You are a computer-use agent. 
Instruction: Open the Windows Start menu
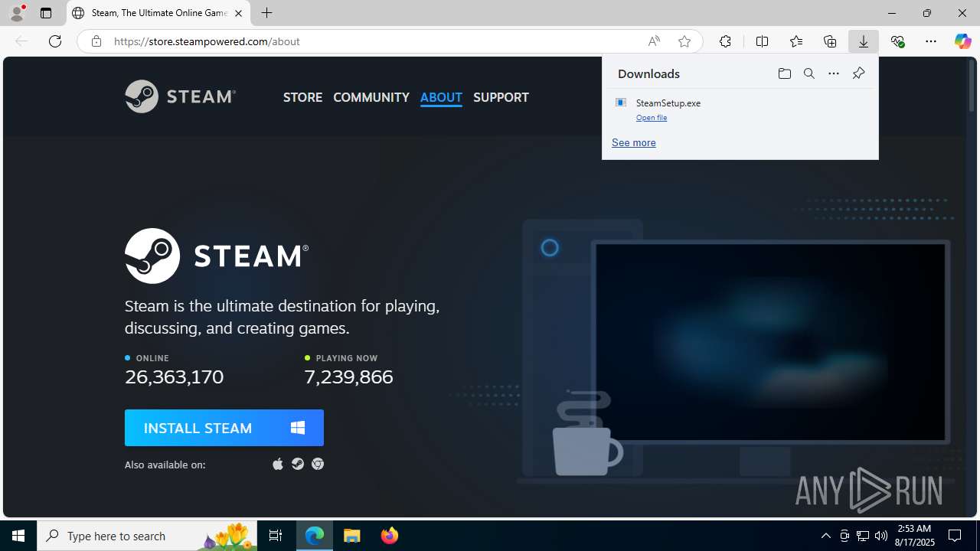pyautogui.click(x=18, y=536)
